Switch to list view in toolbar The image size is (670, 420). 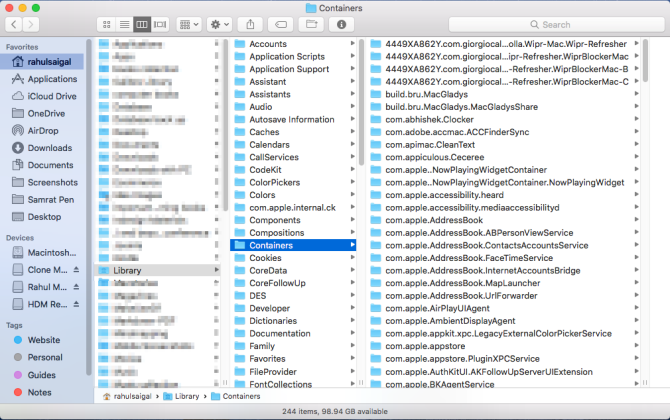124,24
